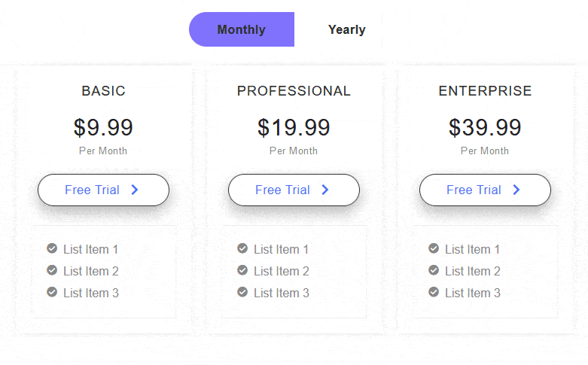
Task: Switch to Yearly billing toggle
Action: tap(347, 29)
